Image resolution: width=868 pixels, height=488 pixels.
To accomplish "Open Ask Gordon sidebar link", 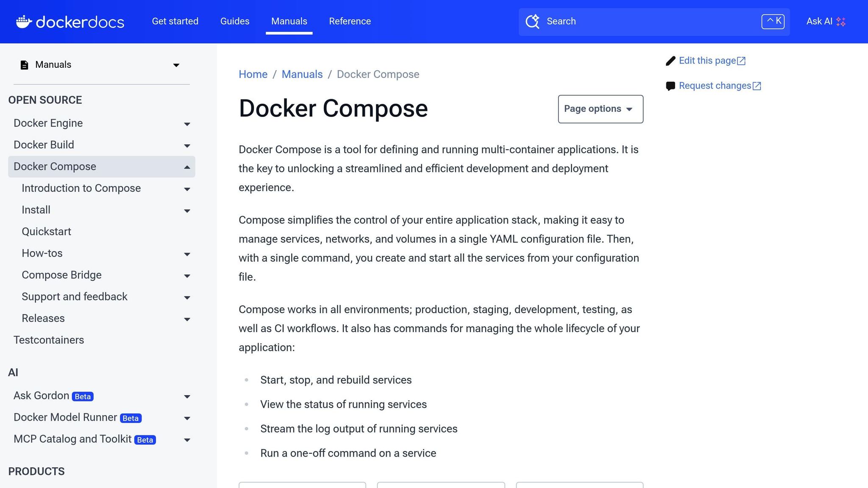I will [41, 395].
